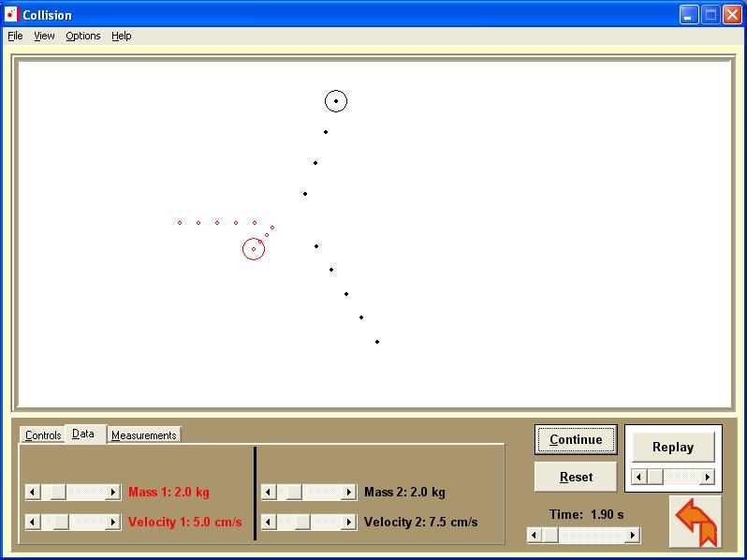Click the Mass 2 slider thumb

pyautogui.click(x=294, y=492)
